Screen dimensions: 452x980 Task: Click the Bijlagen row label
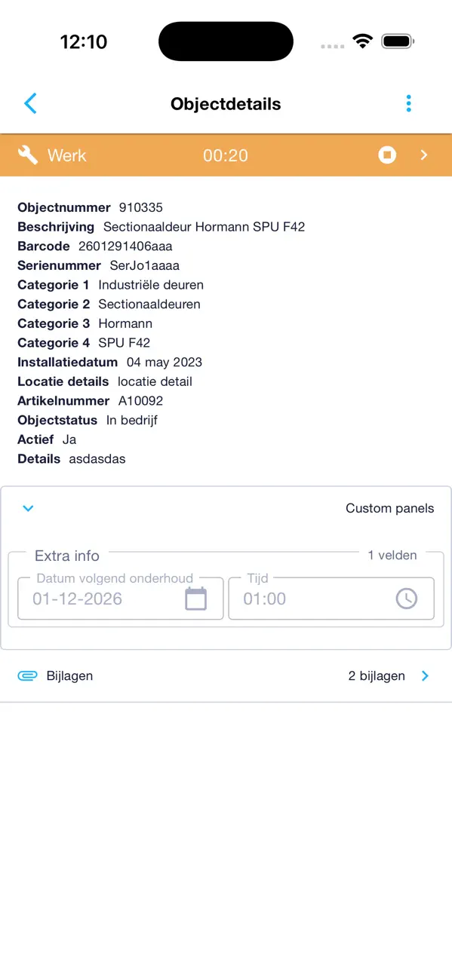pos(69,675)
